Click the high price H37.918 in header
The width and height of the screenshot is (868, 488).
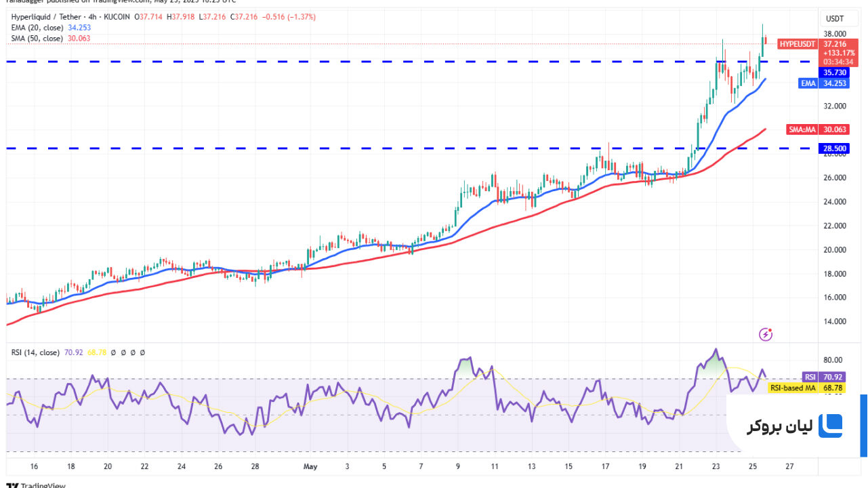[180, 16]
